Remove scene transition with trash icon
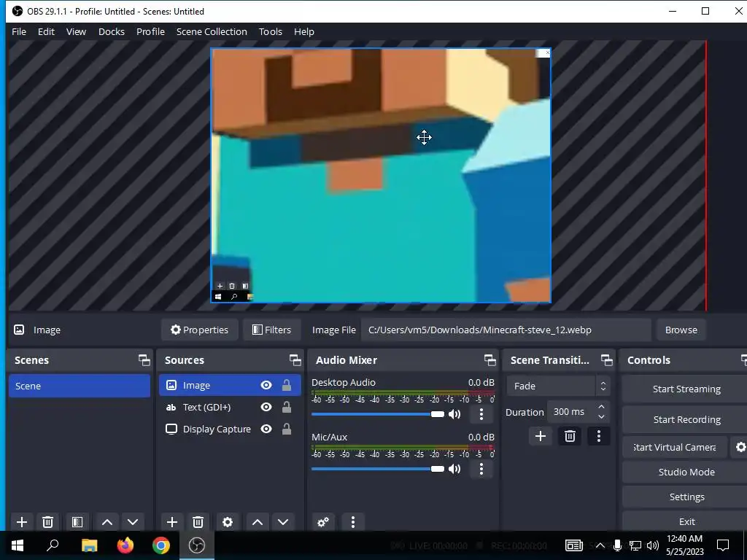The width and height of the screenshot is (747, 560). (x=570, y=436)
